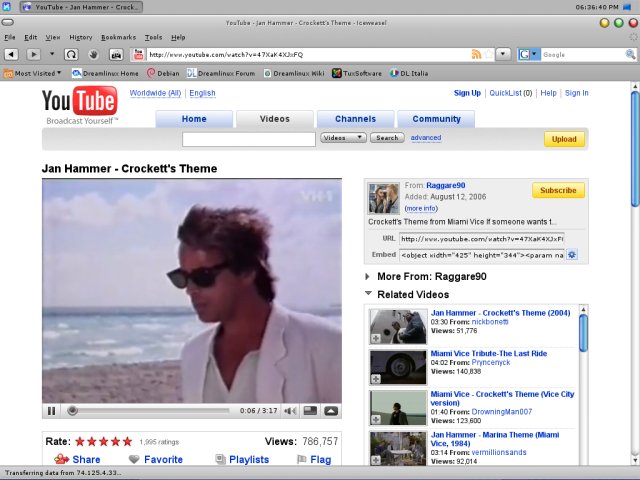
Task: Open the Bookmarks menu
Action: 117,37
